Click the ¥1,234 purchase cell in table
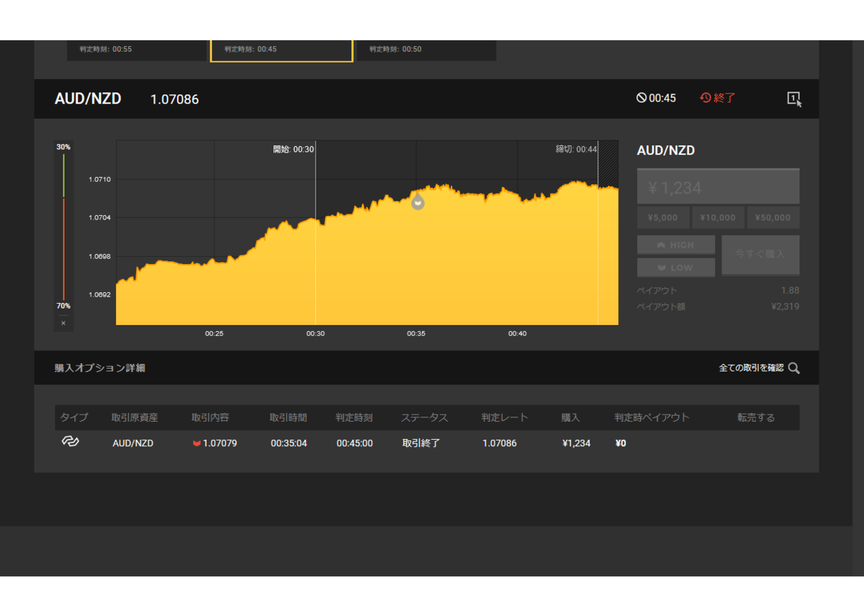 click(576, 443)
